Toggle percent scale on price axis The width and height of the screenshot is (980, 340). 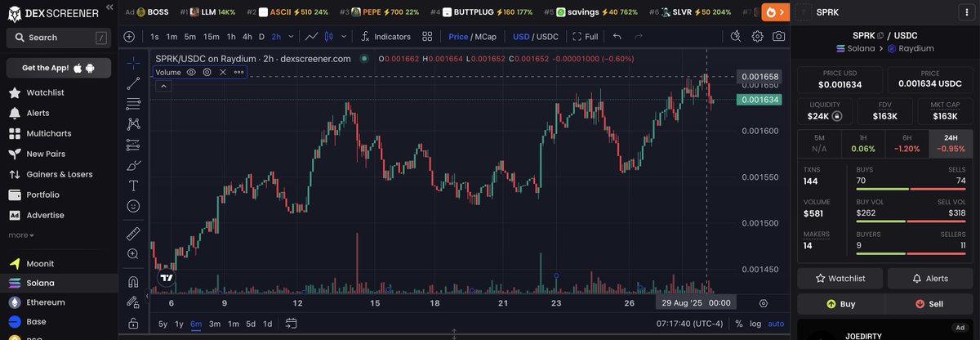739,324
